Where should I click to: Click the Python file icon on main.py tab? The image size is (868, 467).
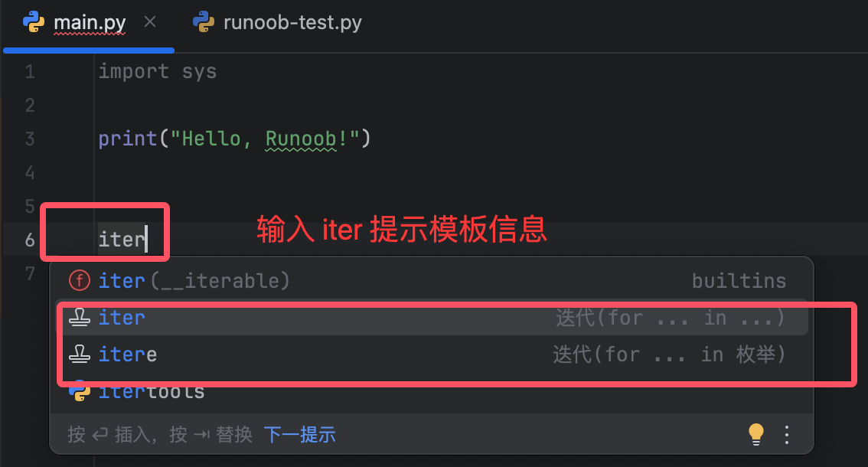(x=34, y=22)
